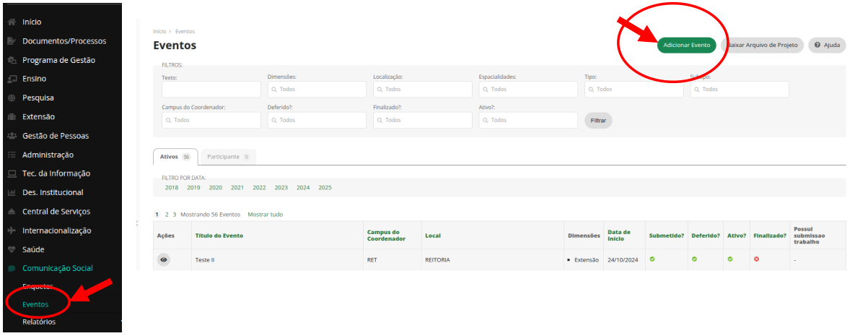Open the Campus do Coordenador filter dropdown

tap(211, 120)
